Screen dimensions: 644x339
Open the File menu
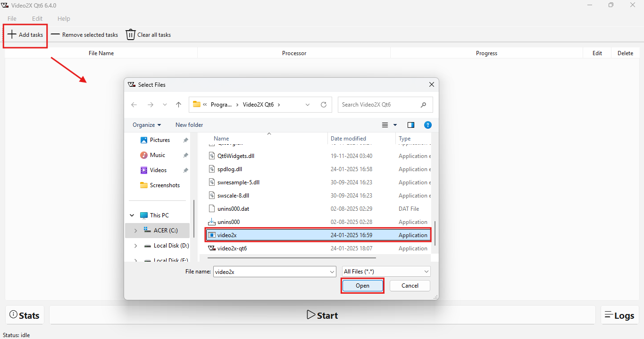click(12, 18)
